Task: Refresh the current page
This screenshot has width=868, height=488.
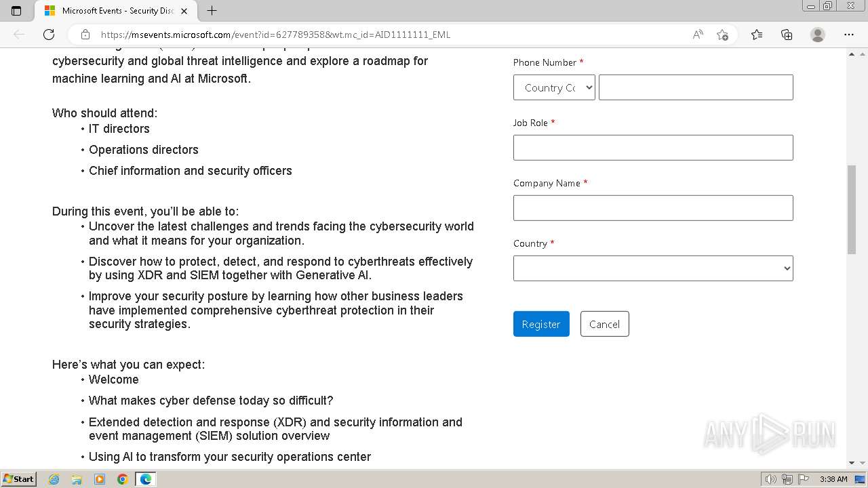Action: [x=49, y=35]
